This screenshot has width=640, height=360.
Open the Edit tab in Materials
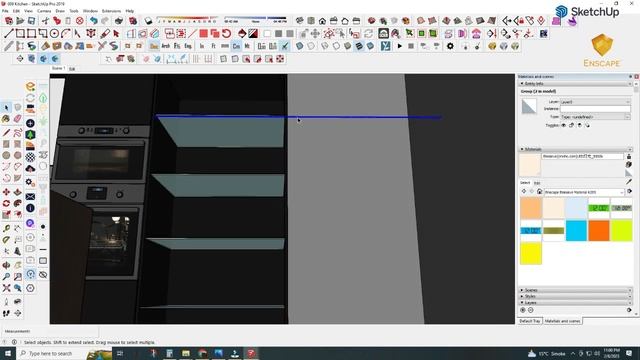pos(537,183)
